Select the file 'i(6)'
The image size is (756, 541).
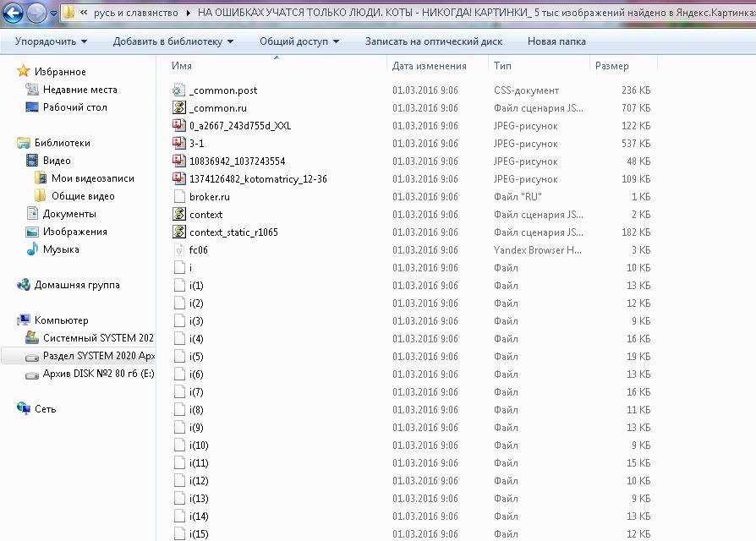[196, 374]
